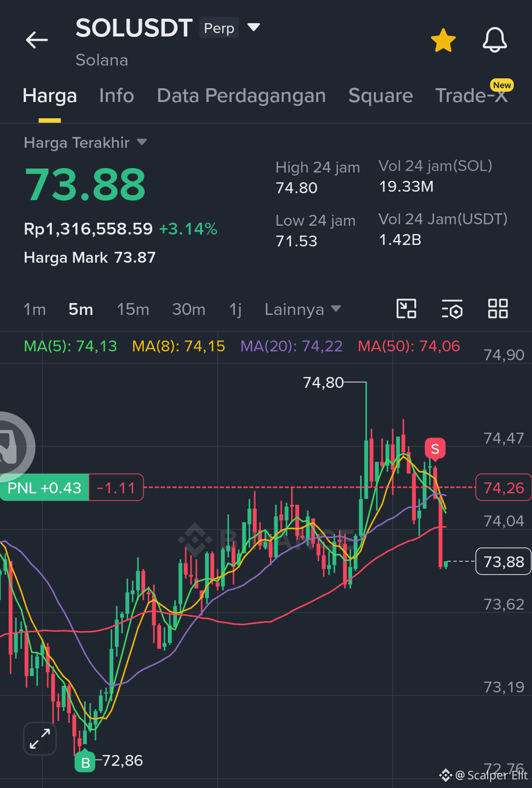Tap the last price 73.88
The height and width of the screenshot is (788, 532).
pyautogui.click(x=85, y=185)
